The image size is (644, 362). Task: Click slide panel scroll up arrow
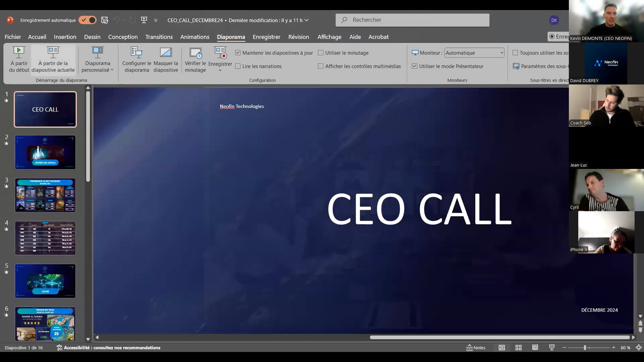[88, 88]
